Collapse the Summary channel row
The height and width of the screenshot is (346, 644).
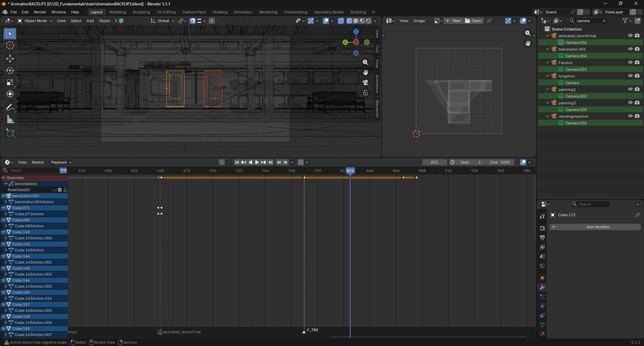coord(4,178)
